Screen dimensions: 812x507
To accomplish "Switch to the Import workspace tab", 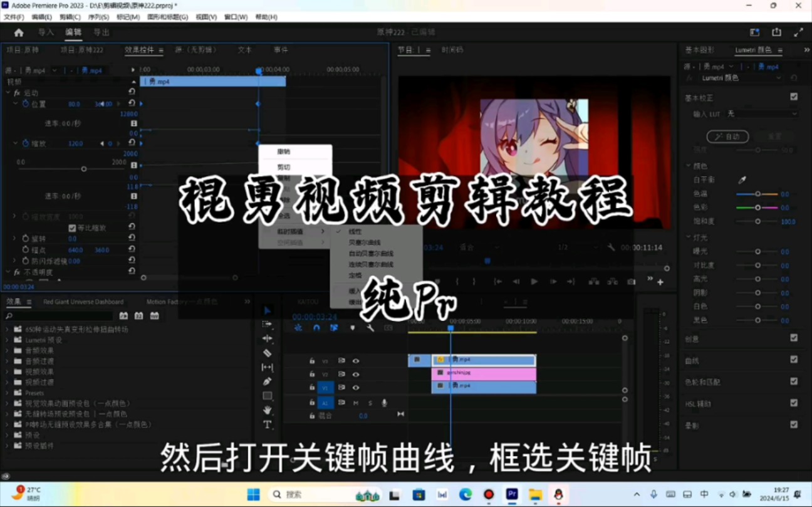I will 46,33.
